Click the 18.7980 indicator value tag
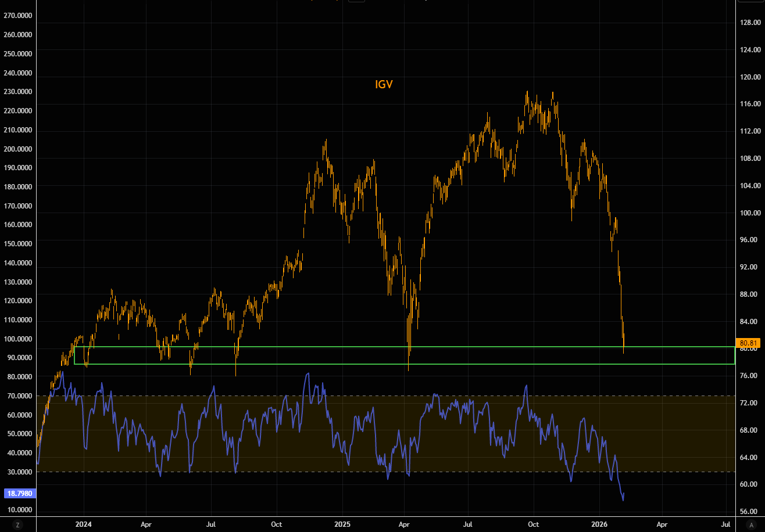This screenshot has width=765, height=532. coord(19,494)
